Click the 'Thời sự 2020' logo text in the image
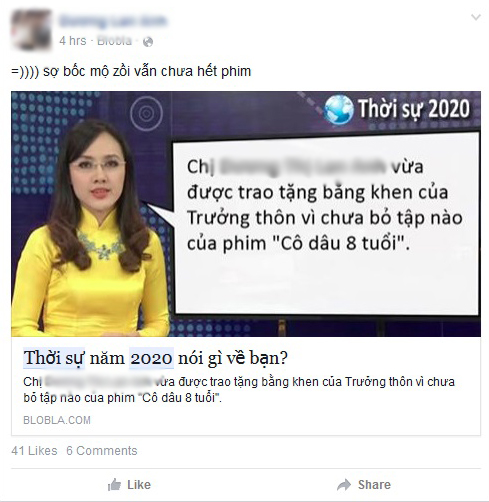The image size is (489, 502). click(414, 109)
